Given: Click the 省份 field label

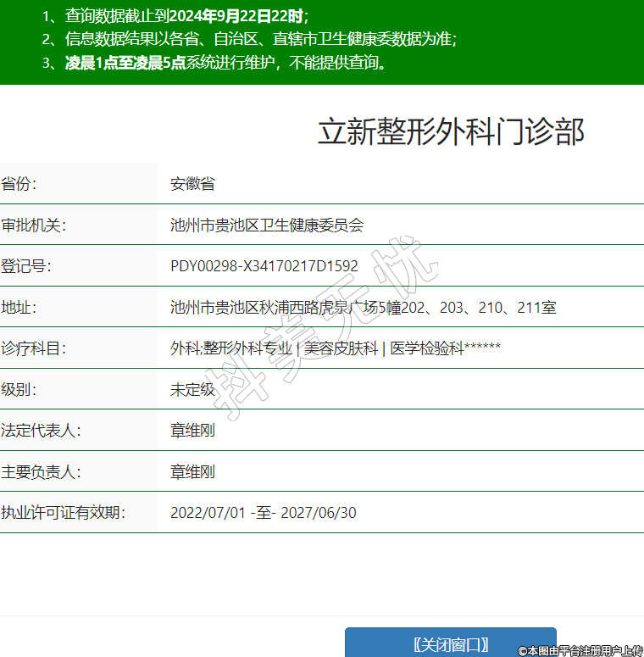Looking at the screenshot, I should [x=19, y=184].
